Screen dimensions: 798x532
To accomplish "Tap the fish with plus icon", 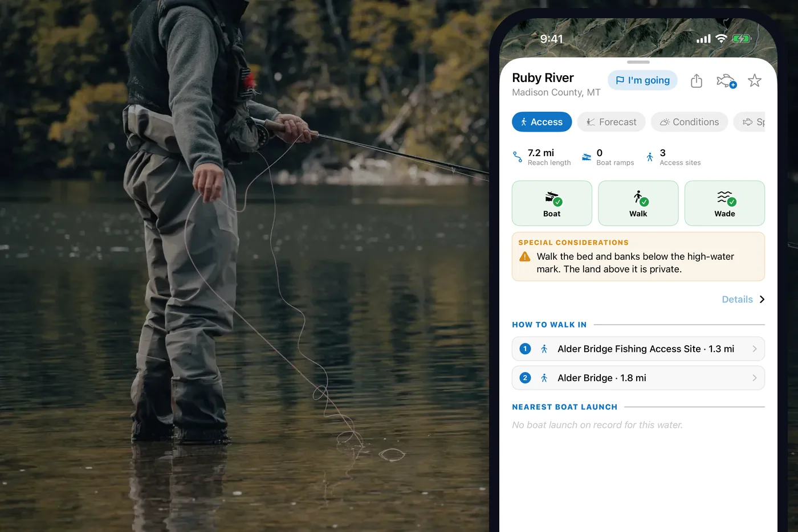I will pos(726,81).
